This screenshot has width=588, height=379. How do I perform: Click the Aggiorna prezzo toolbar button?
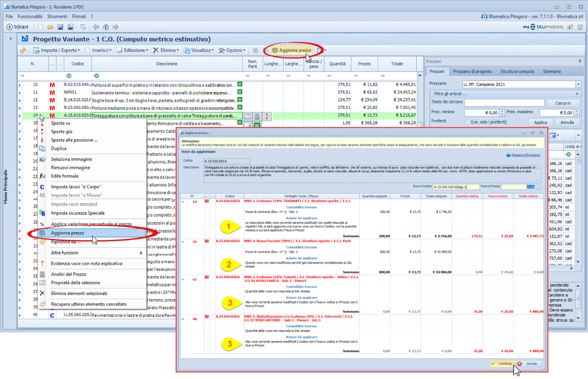[x=291, y=51]
